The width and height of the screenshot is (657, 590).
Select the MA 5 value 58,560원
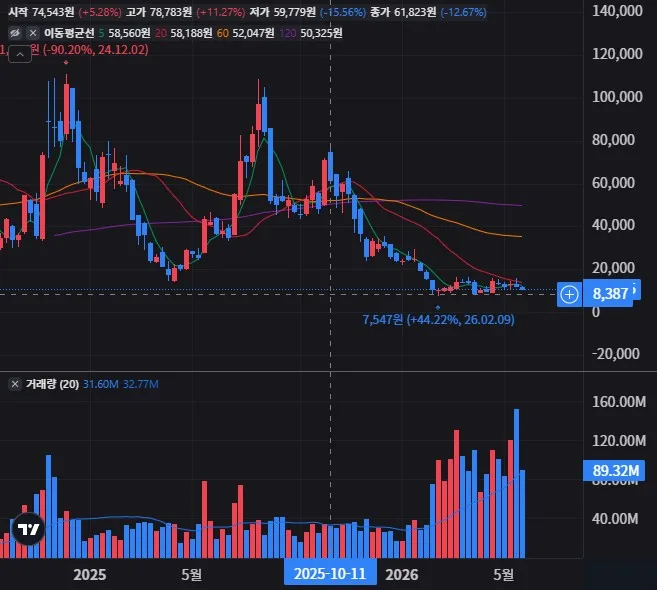[129, 33]
